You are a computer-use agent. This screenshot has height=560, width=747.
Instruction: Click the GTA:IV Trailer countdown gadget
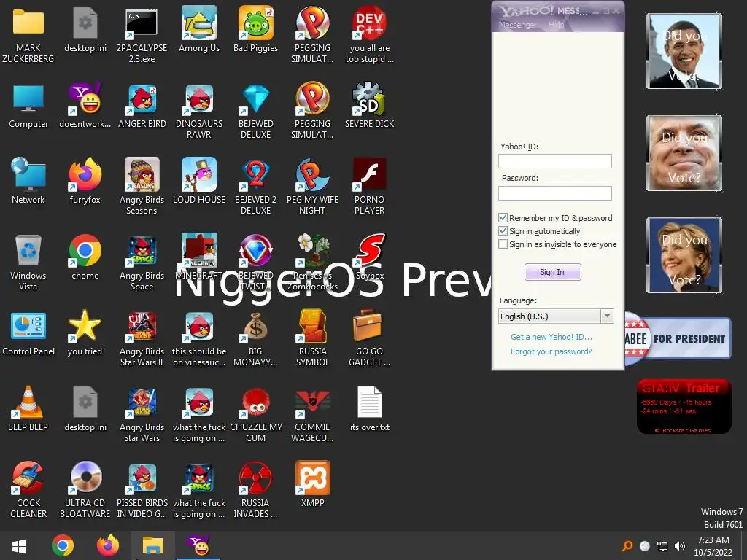[x=684, y=406]
